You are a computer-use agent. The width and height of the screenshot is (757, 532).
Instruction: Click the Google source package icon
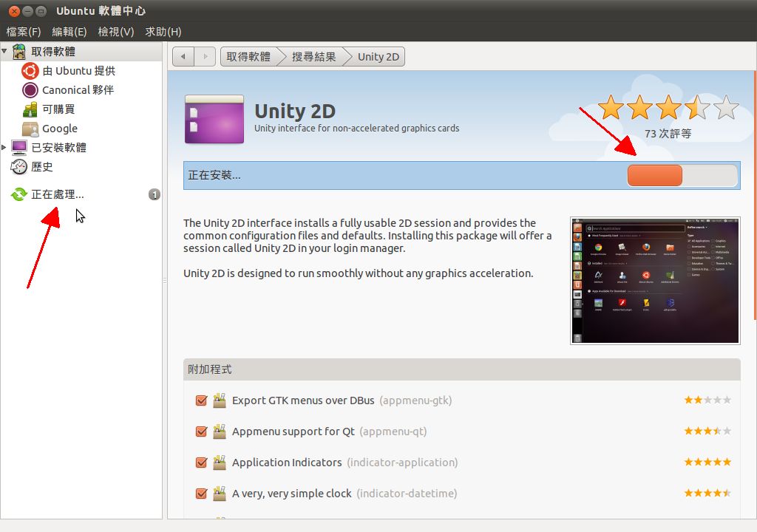(30, 129)
